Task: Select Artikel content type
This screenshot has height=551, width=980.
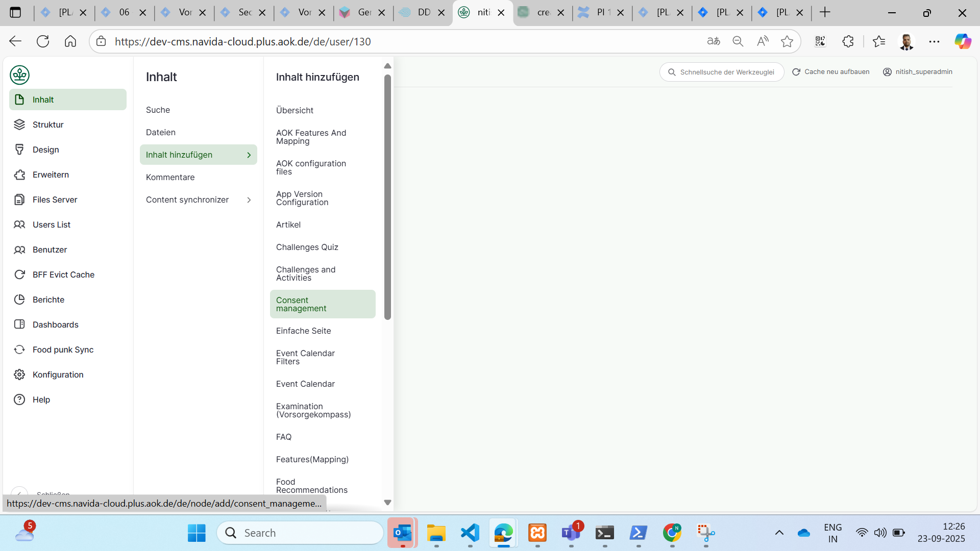Action: pyautogui.click(x=288, y=224)
